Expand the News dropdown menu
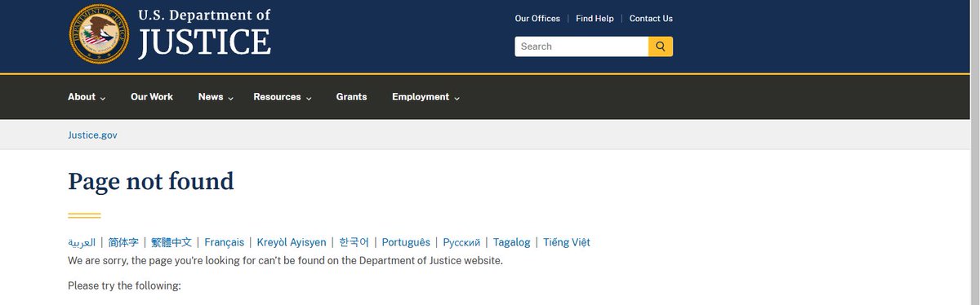Image resolution: width=980 pixels, height=305 pixels. [x=216, y=97]
